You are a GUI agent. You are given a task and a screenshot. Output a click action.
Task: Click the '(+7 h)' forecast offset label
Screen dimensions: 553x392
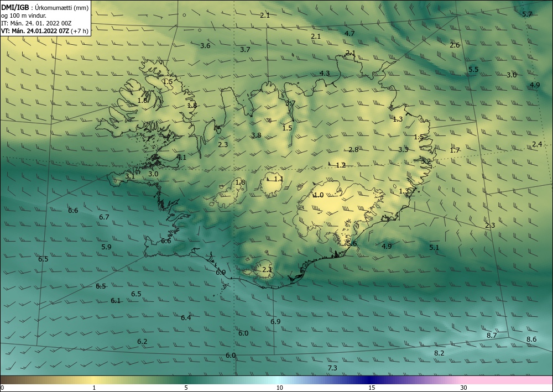point(80,31)
